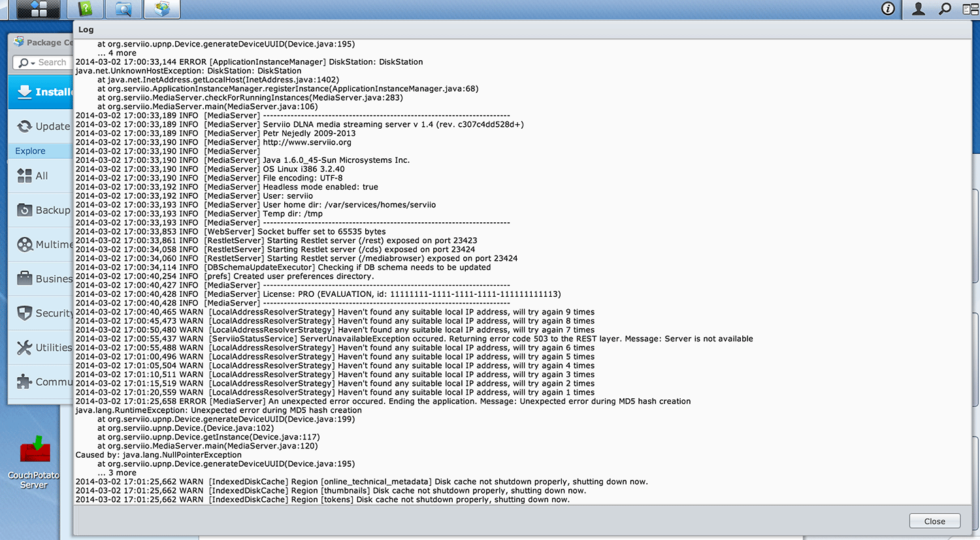Expand the search options arrow beside magnifier
980x540 pixels.
(33, 63)
